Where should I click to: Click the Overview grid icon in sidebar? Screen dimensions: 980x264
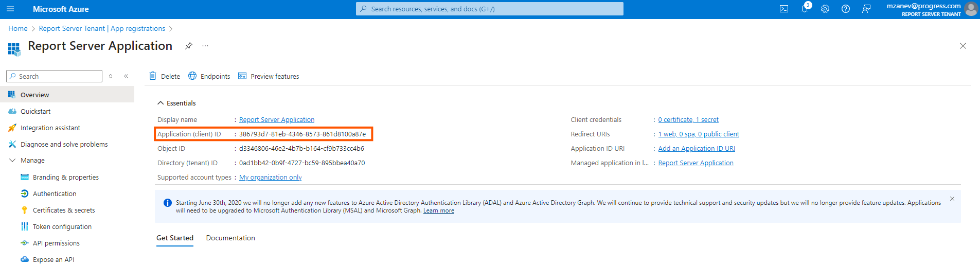point(12,95)
